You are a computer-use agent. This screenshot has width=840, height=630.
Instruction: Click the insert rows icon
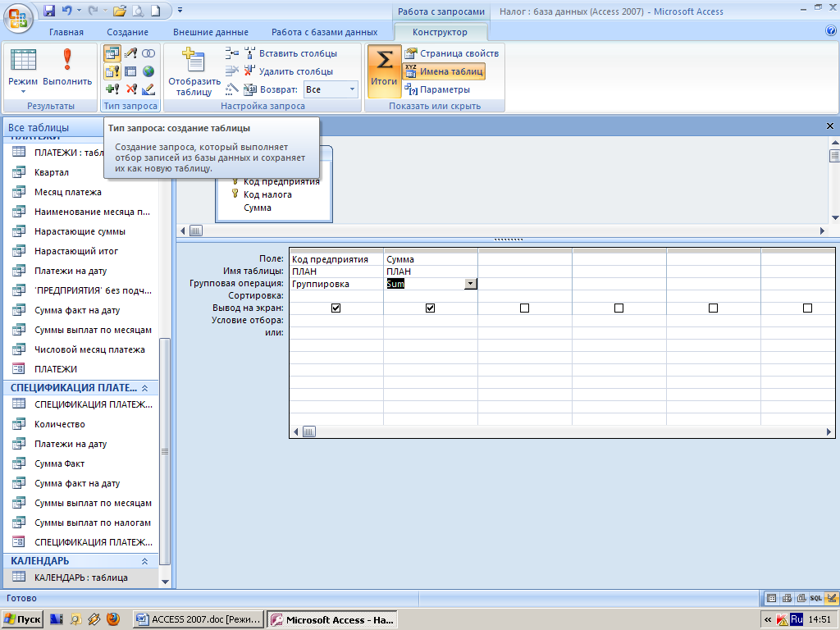pos(232,53)
